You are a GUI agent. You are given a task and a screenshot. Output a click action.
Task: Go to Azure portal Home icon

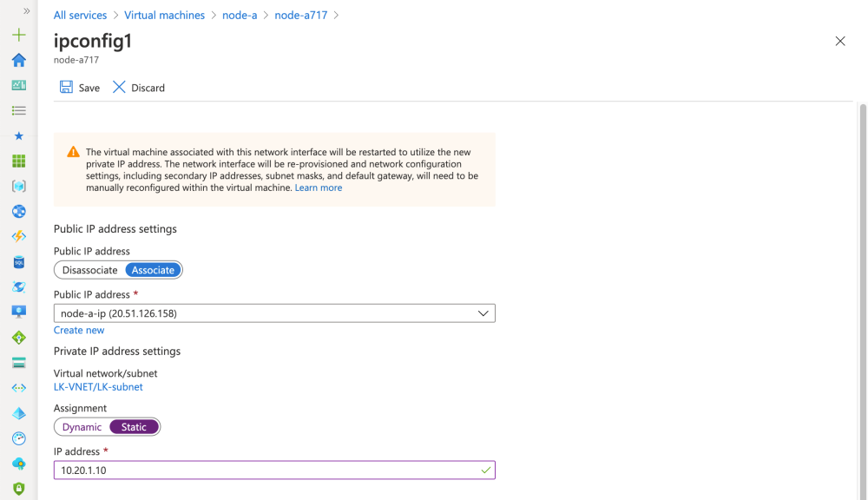(x=18, y=61)
